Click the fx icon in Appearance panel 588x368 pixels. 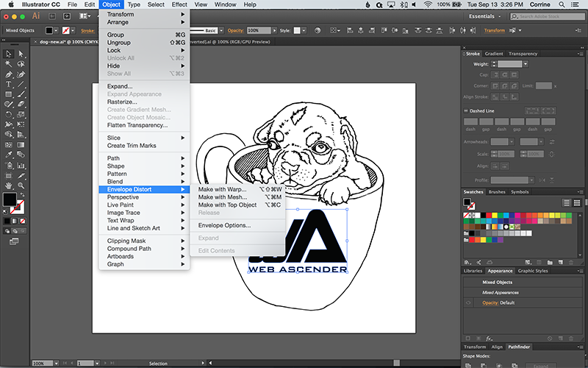(489, 339)
